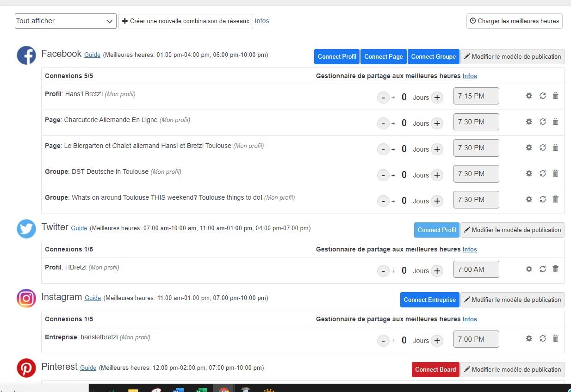571x392 pixels.
Task: Click Charger les meilleures heures
Action: click(x=514, y=21)
